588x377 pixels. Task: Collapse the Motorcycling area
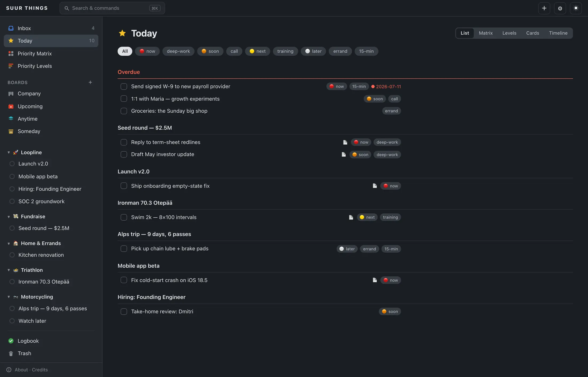click(9, 297)
